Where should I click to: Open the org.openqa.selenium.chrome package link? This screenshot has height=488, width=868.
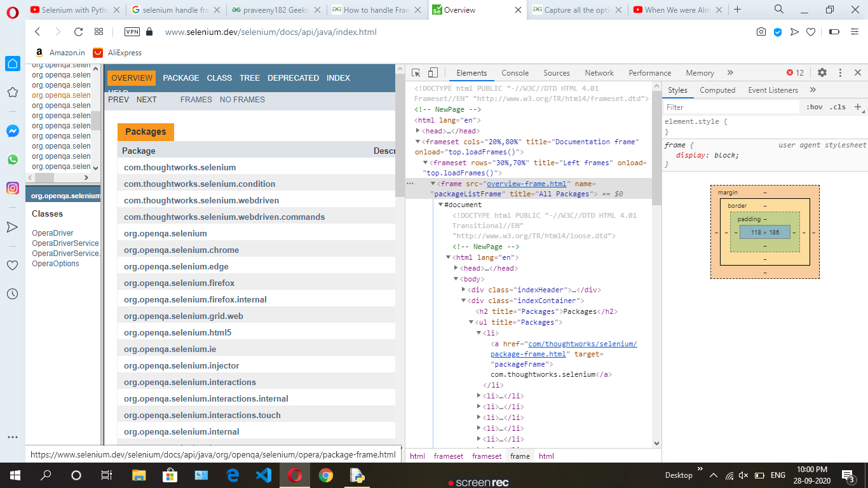click(x=181, y=250)
